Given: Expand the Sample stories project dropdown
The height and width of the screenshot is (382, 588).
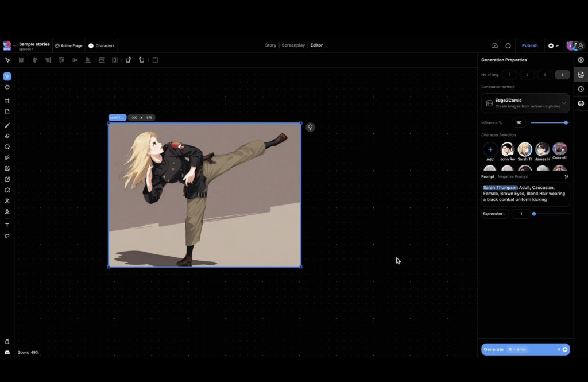Looking at the screenshot, I should coord(14,46).
